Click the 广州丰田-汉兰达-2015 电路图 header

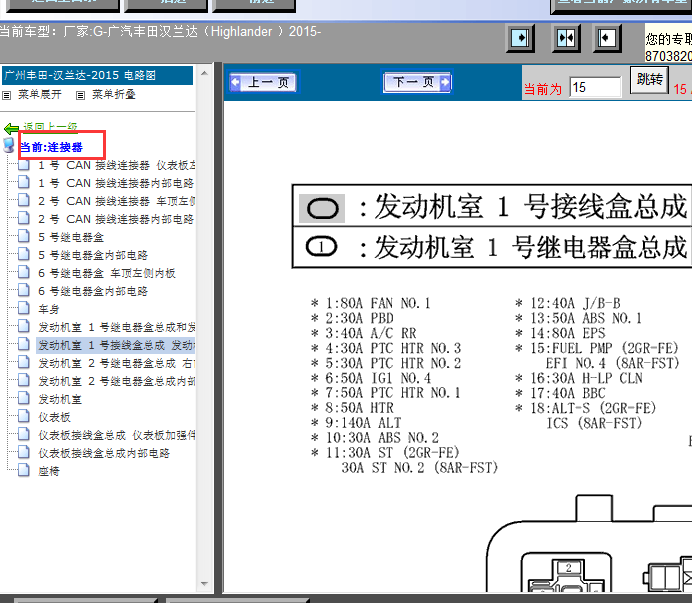click(x=98, y=75)
